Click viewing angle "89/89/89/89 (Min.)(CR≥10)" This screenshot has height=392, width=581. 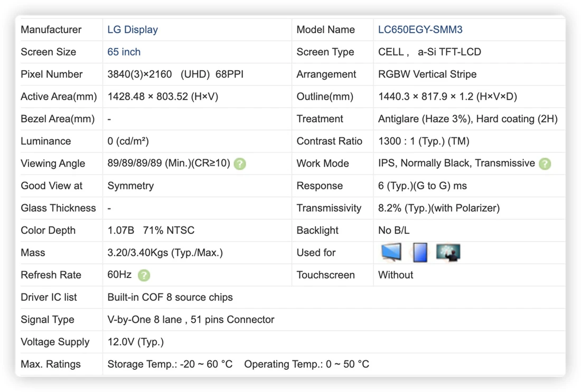tap(168, 163)
